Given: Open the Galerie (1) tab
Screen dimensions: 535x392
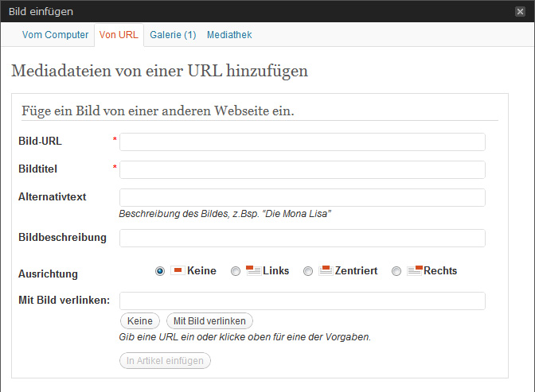Looking at the screenshot, I should coord(173,35).
